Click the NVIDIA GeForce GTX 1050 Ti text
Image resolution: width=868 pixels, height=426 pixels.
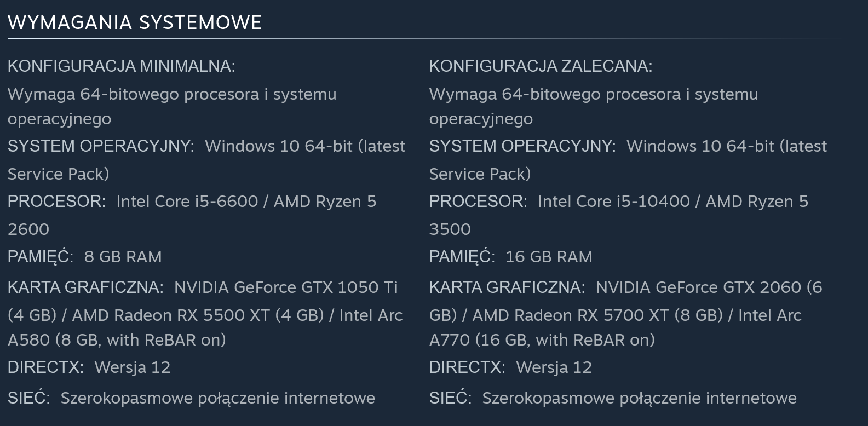(x=286, y=287)
